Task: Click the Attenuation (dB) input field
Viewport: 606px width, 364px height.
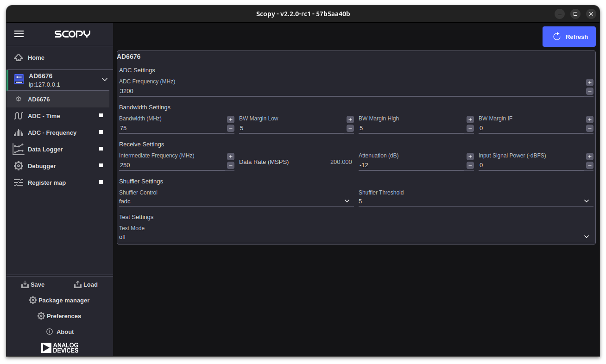Action: 411,165
